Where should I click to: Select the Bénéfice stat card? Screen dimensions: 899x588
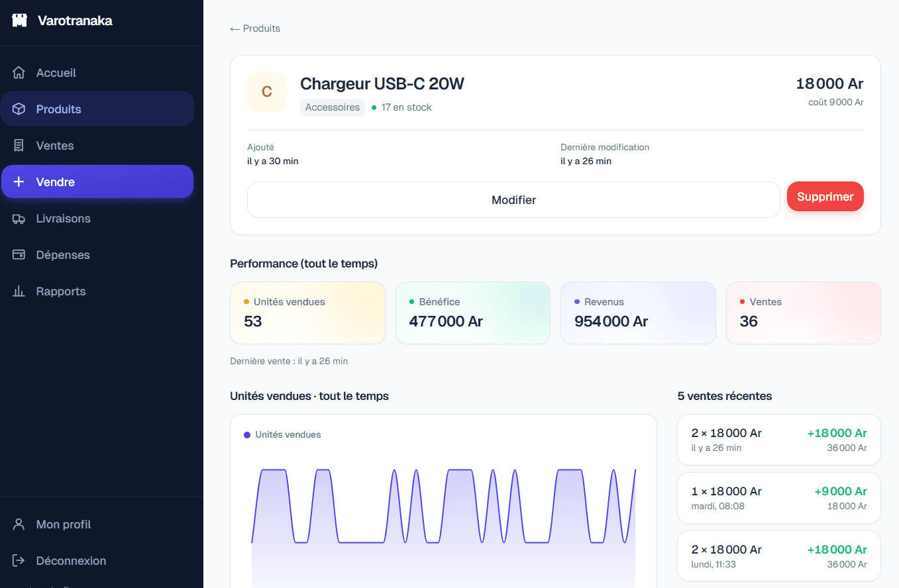coord(473,313)
